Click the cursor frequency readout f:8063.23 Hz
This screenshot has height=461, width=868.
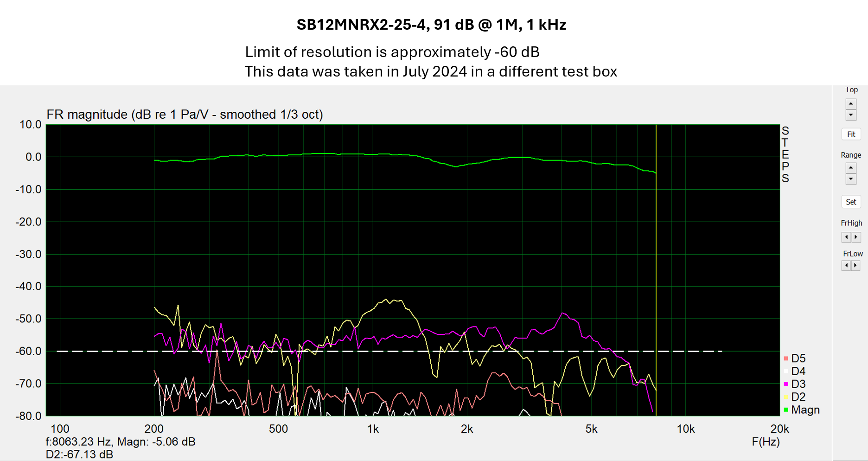pyautogui.click(x=78, y=442)
